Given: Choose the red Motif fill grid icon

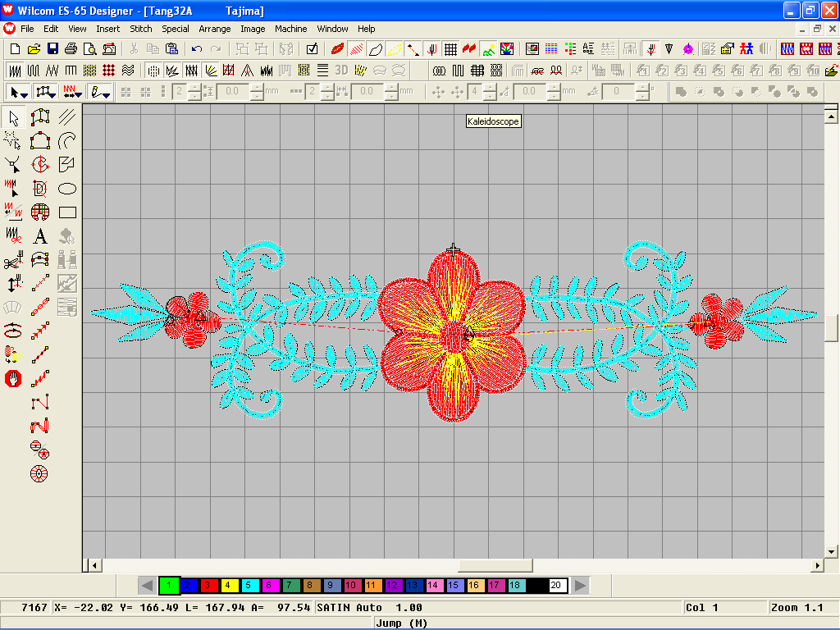Looking at the screenshot, I should 109,71.
